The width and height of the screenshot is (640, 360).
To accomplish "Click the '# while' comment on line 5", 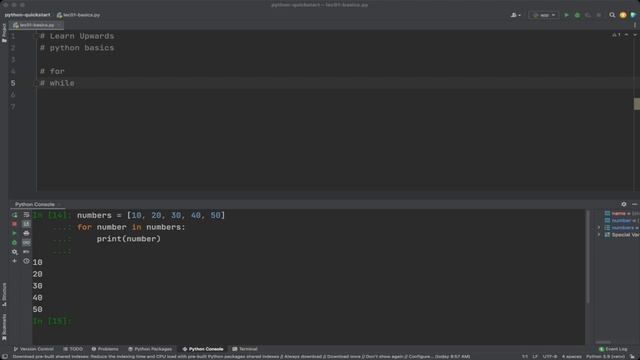I will tap(57, 83).
